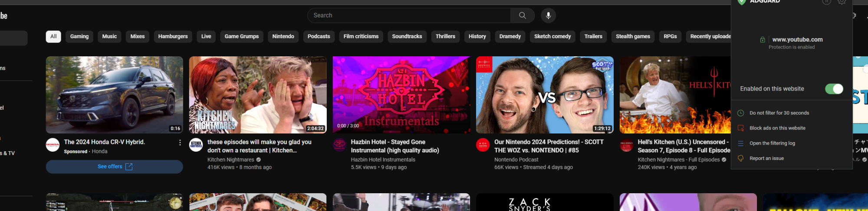Select the Gaming filter chip
The height and width of the screenshot is (211, 868).
click(79, 36)
